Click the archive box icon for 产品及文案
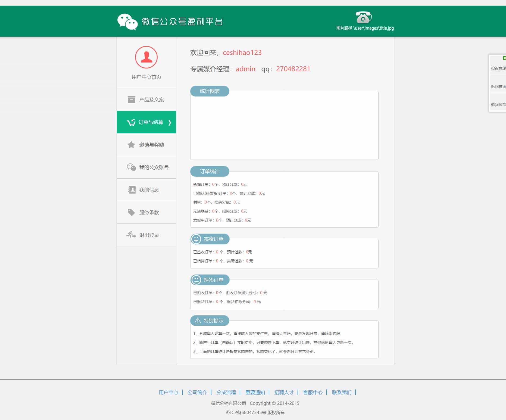Screen dimensions: 506x420 [131, 99]
